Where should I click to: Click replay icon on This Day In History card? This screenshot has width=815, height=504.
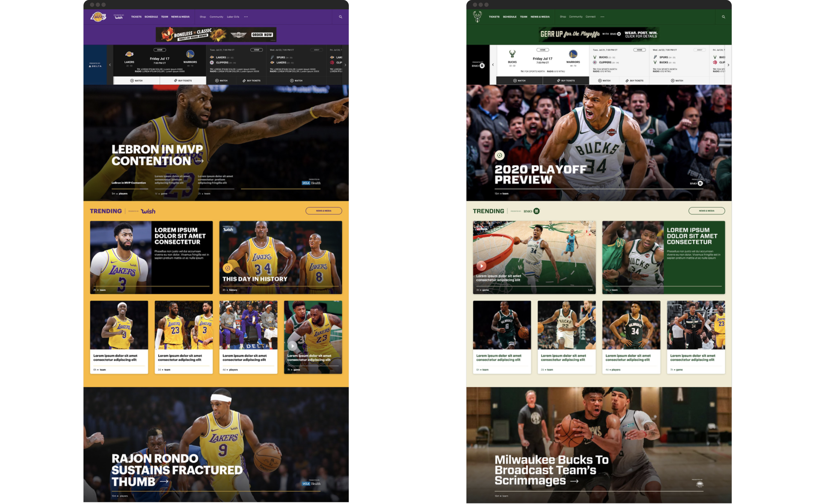point(228,268)
